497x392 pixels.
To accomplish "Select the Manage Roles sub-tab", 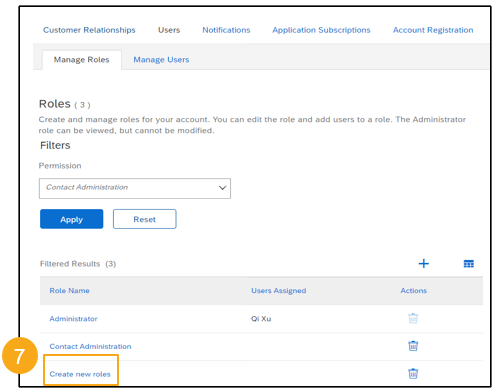I will click(82, 60).
